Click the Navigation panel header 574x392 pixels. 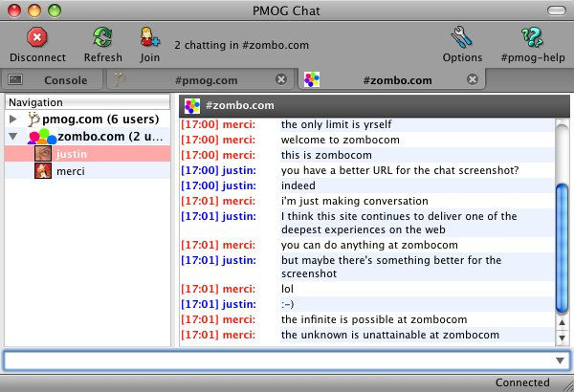(x=87, y=102)
